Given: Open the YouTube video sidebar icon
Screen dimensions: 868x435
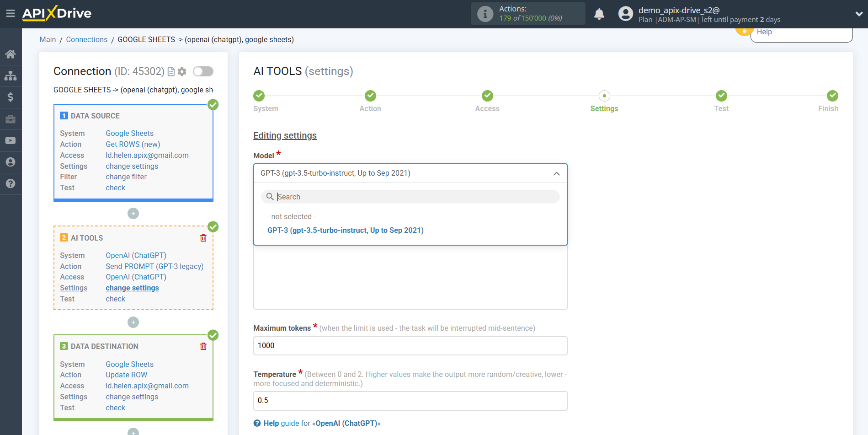Looking at the screenshot, I should (11, 140).
